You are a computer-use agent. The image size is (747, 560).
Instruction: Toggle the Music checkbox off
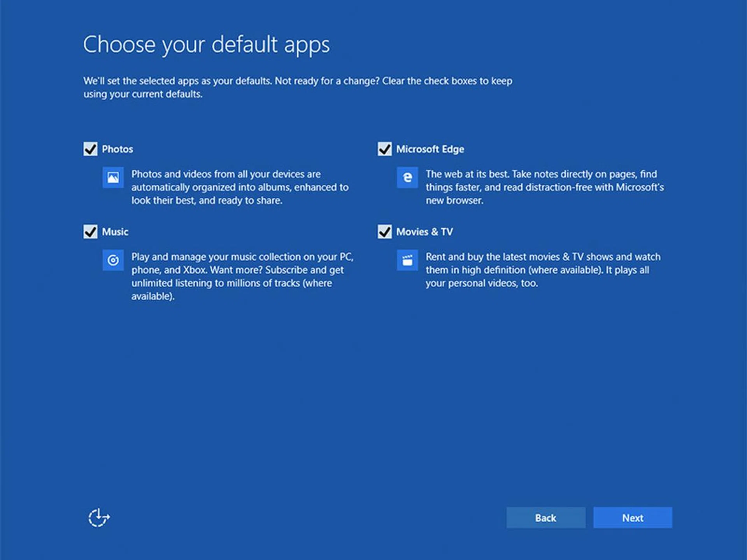(90, 232)
